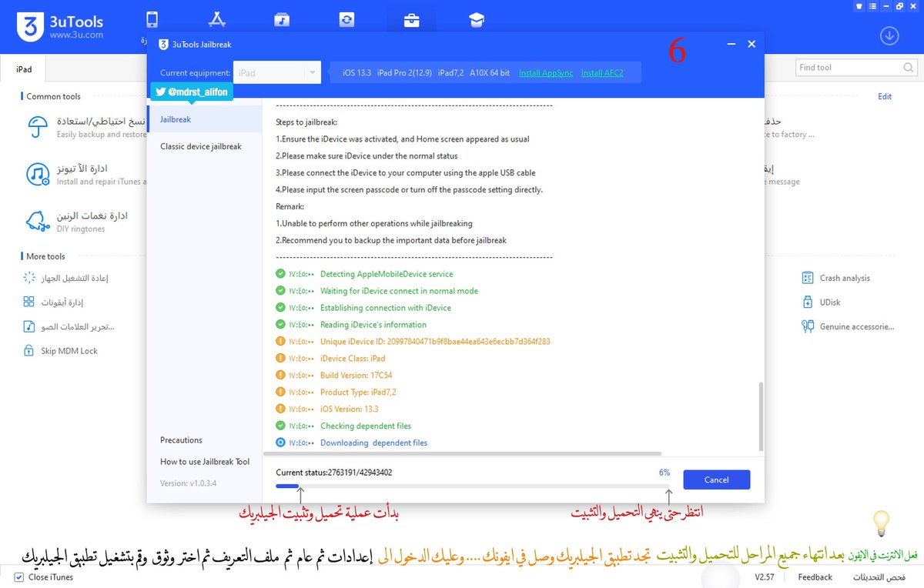Click the manage icons grid icon
The height and width of the screenshot is (588, 924).
[x=28, y=302]
